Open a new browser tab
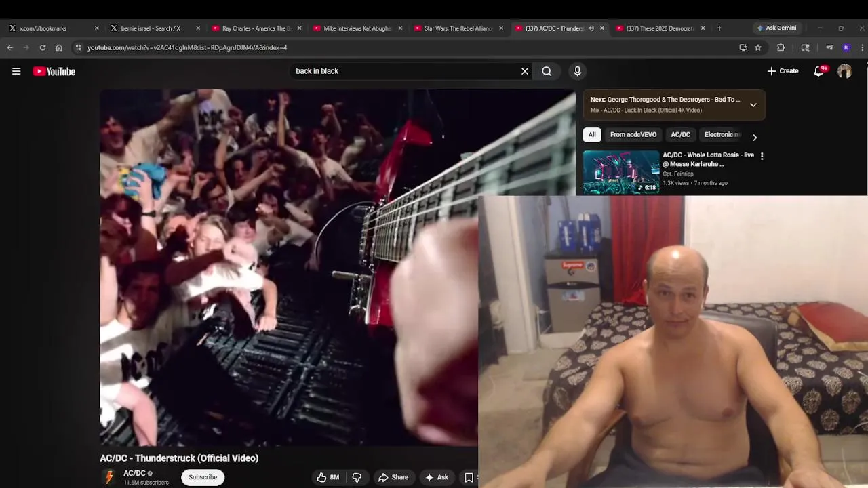 [x=719, y=28]
